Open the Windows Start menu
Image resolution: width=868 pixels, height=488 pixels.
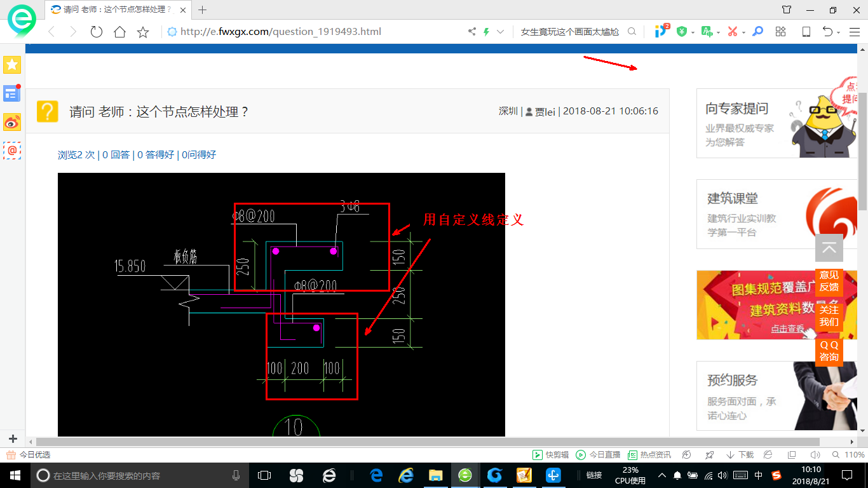coord(15,475)
